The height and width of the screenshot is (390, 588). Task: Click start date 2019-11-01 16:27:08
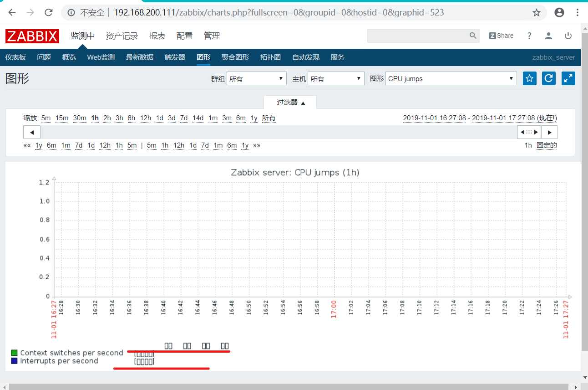[435, 118]
